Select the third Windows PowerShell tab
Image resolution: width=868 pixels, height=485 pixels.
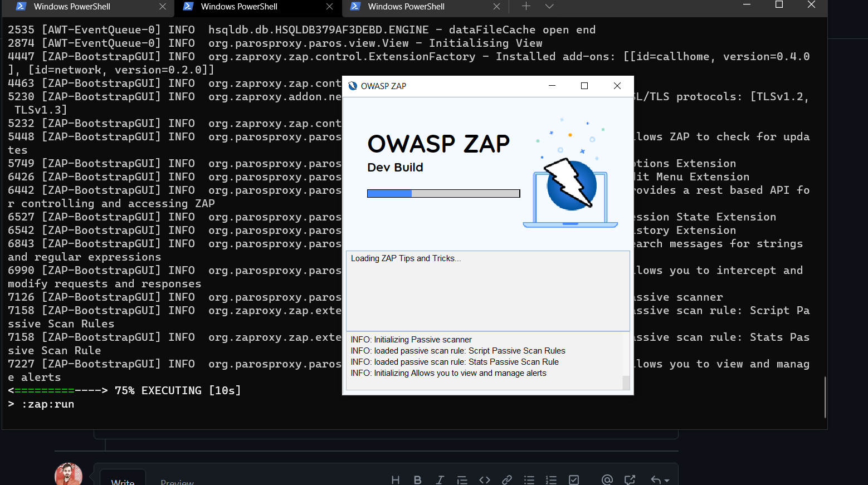click(x=406, y=7)
